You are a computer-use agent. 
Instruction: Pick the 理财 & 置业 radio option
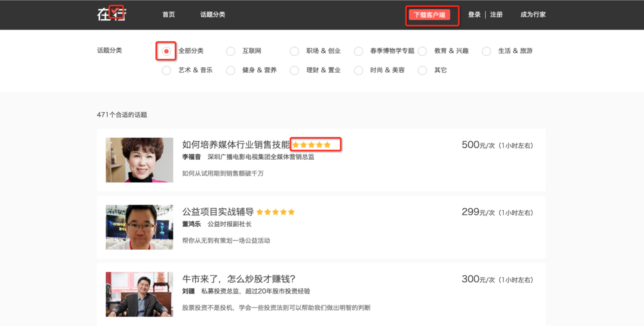pyautogui.click(x=294, y=70)
